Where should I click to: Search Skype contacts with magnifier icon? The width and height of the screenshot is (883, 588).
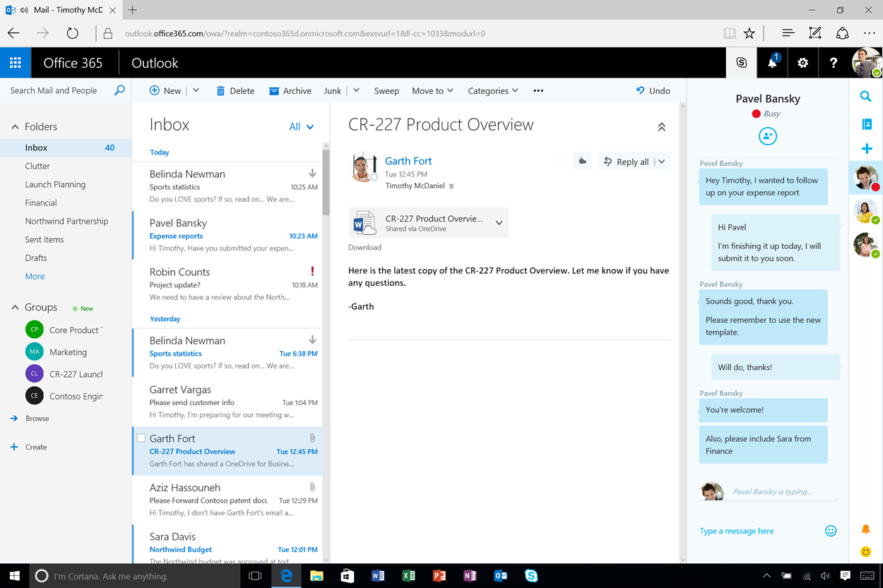(866, 96)
